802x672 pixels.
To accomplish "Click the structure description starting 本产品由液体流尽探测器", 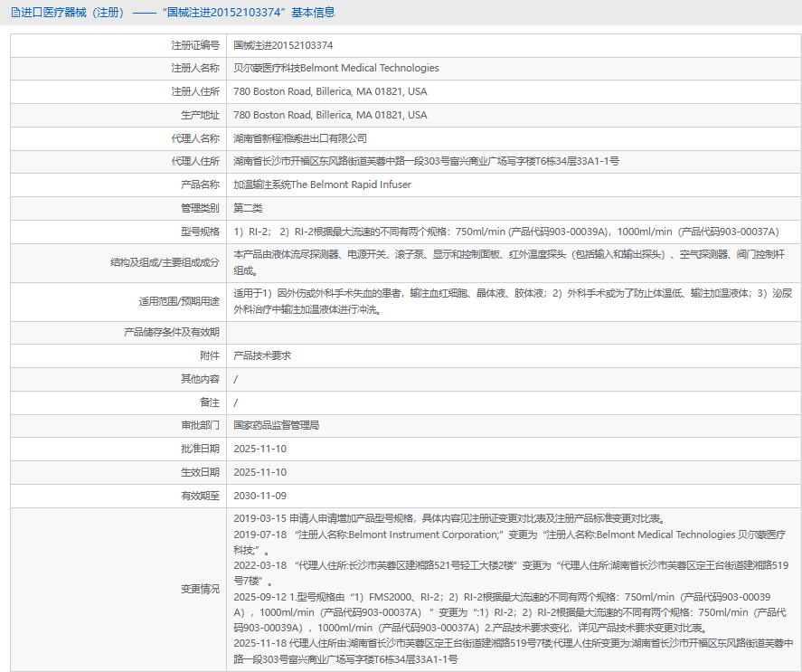I will [x=509, y=262].
